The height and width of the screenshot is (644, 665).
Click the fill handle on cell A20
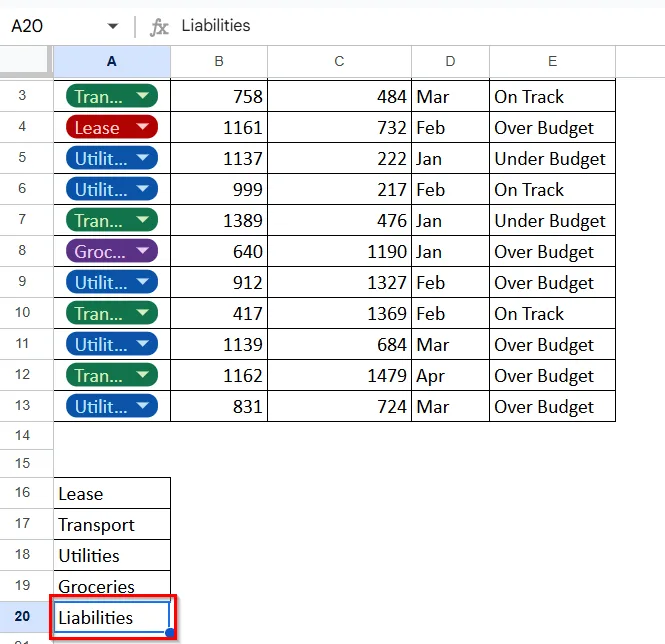[170, 633]
